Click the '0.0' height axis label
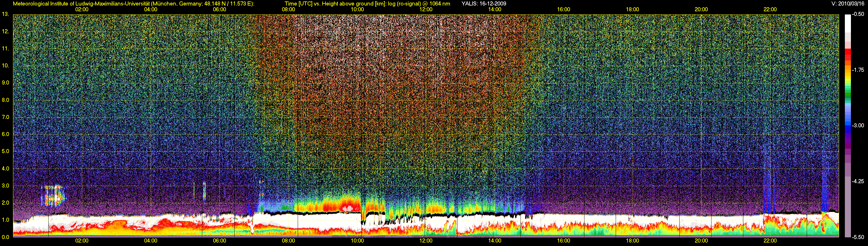 coord(5,237)
